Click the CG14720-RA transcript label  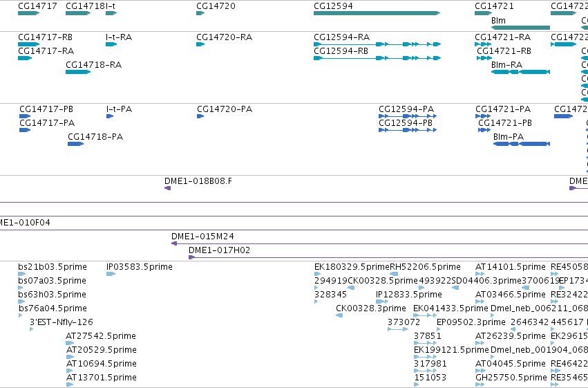[x=225, y=37]
